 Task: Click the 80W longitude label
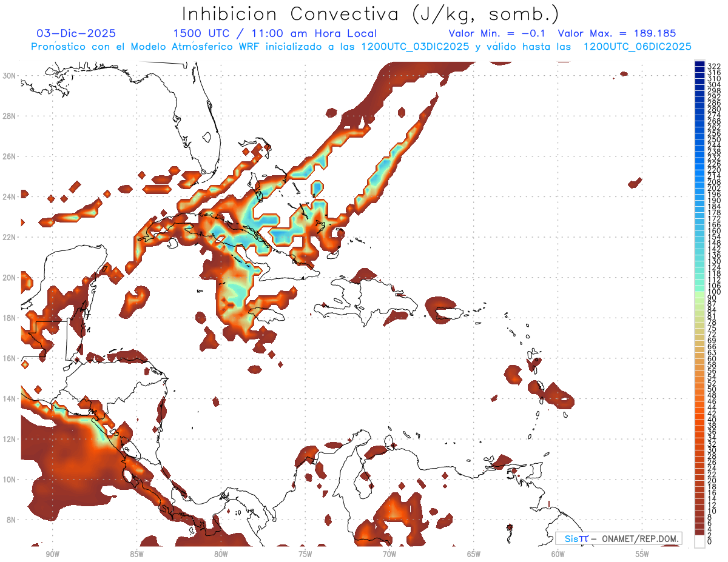pos(221,554)
